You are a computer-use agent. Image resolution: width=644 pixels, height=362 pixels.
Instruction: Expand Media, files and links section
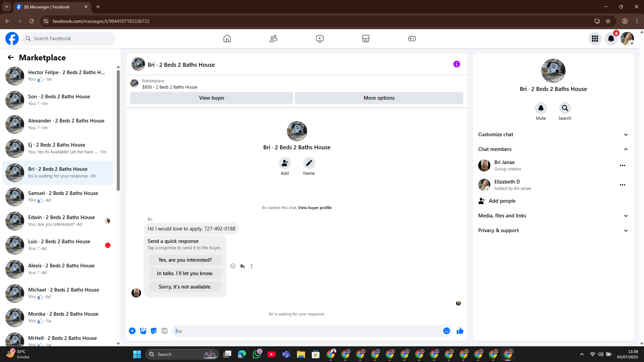click(553, 216)
